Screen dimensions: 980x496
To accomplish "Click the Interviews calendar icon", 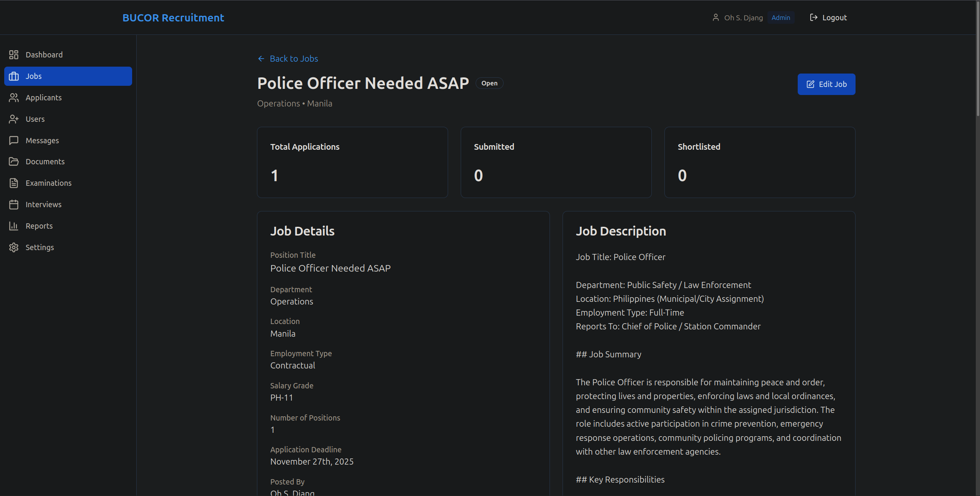I will tap(14, 205).
